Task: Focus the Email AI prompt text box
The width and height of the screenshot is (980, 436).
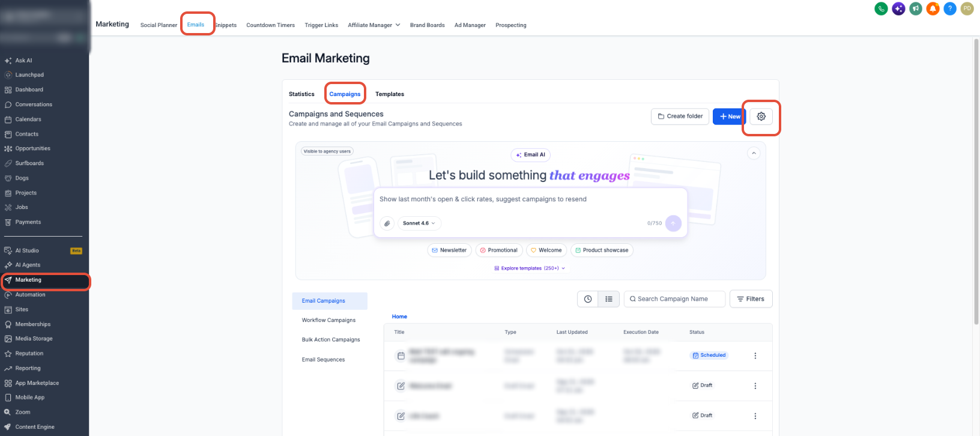Action: pyautogui.click(x=530, y=200)
